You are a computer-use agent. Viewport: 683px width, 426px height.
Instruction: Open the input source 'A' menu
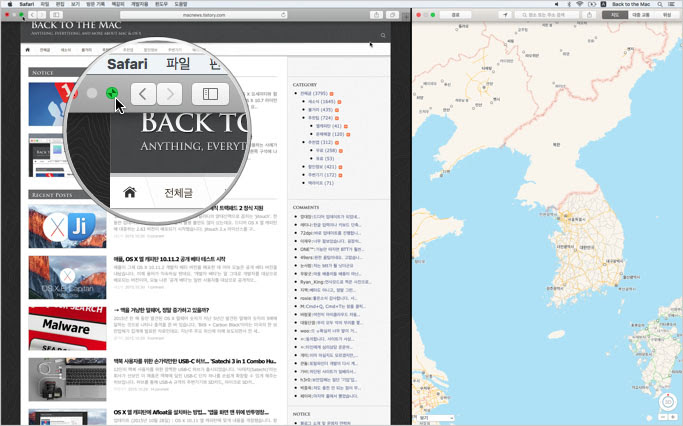pyautogui.click(x=604, y=4)
